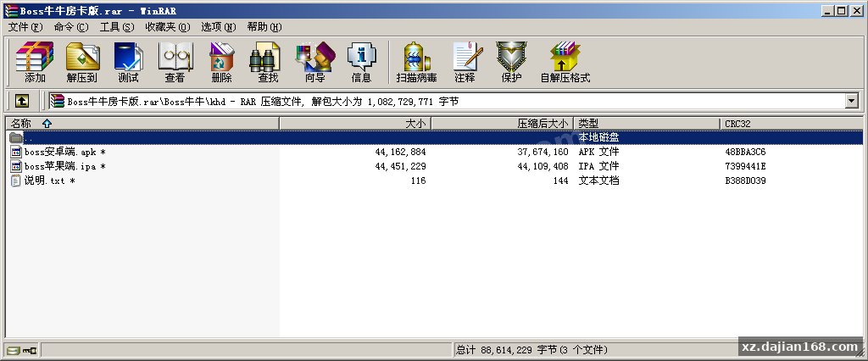Open the 文件(F) menu

(x=25, y=27)
